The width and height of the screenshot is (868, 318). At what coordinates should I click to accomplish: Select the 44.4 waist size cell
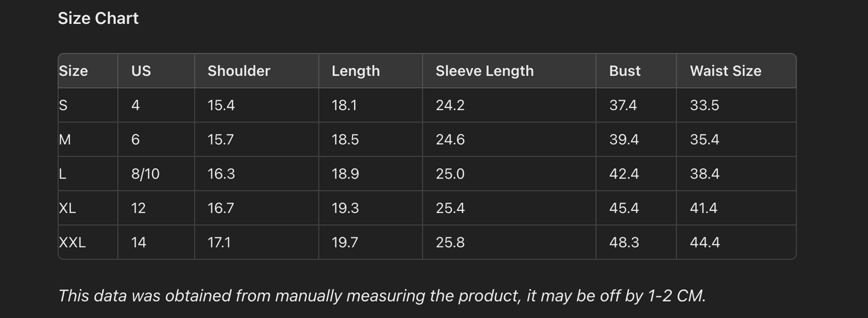coord(705,242)
